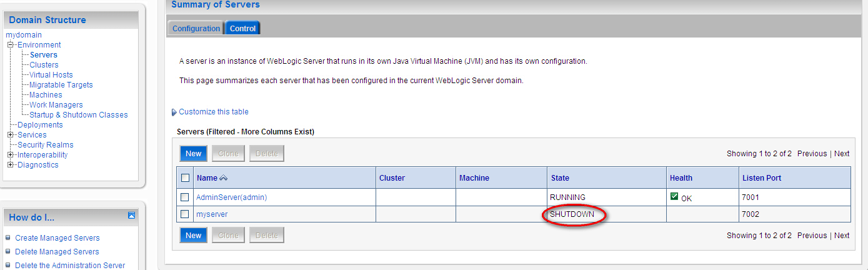Image resolution: width=868 pixels, height=270 pixels.
Task: Open Delete Managed Servers help link
Action: point(57,252)
